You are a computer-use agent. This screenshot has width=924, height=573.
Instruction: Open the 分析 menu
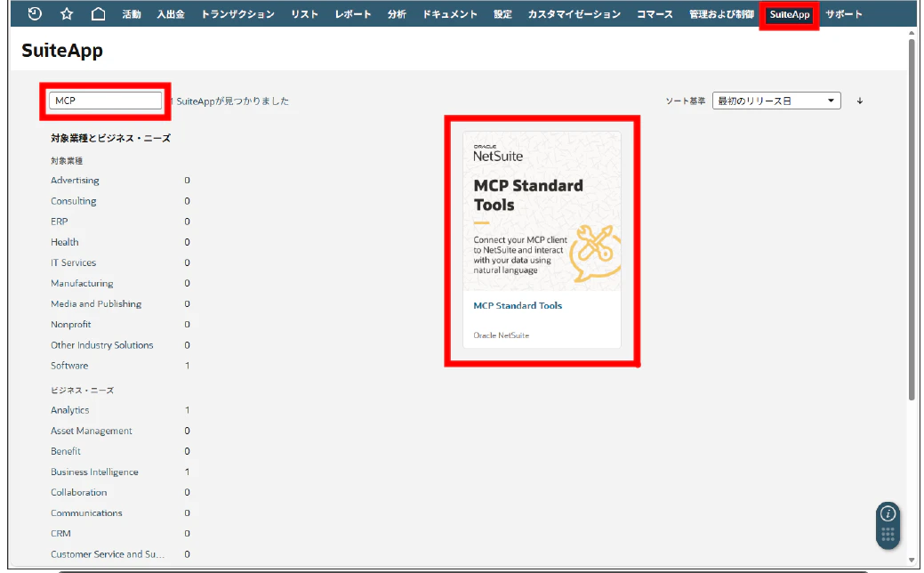click(396, 13)
